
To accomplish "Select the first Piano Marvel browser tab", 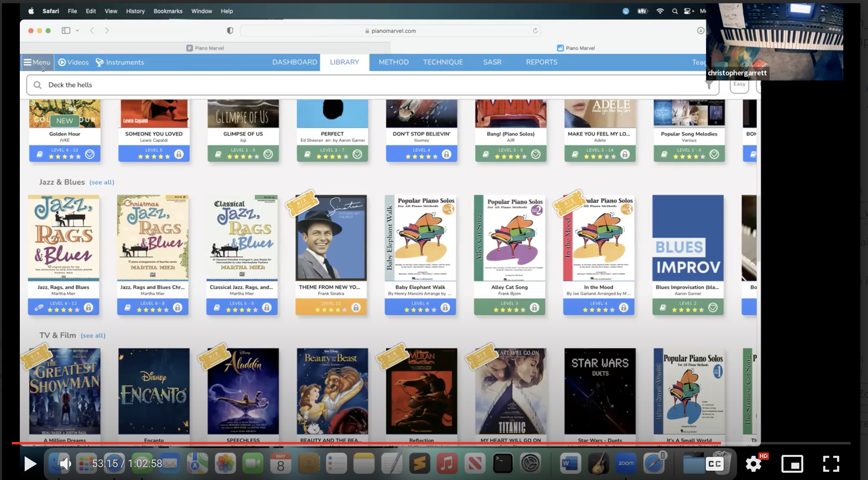I will tap(205, 48).
